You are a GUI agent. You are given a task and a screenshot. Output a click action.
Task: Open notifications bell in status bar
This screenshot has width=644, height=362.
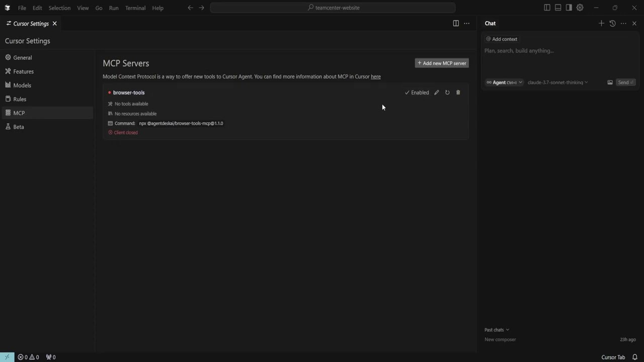point(635,357)
